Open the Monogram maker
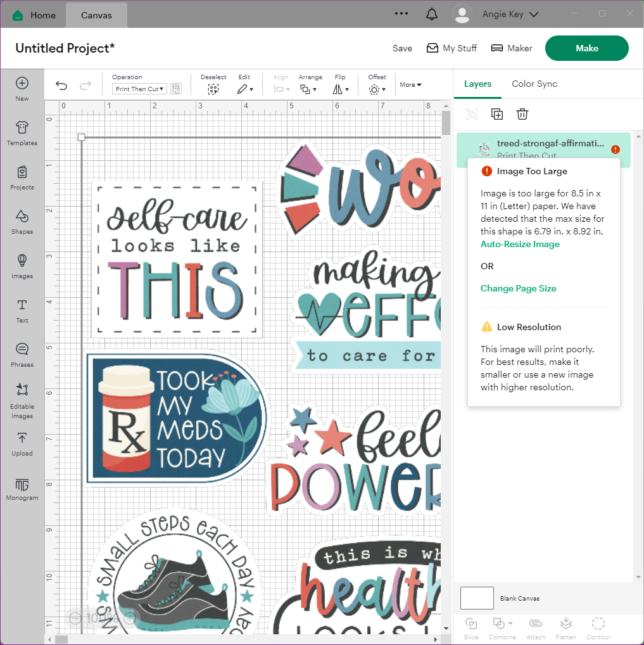Screen dimensions: 644x645 tap(22, 487)
